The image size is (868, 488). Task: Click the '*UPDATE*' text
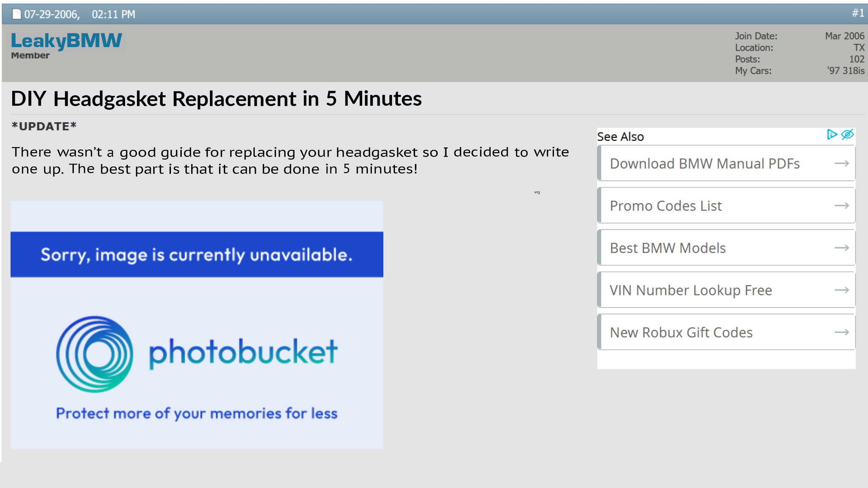coord(44,127)
